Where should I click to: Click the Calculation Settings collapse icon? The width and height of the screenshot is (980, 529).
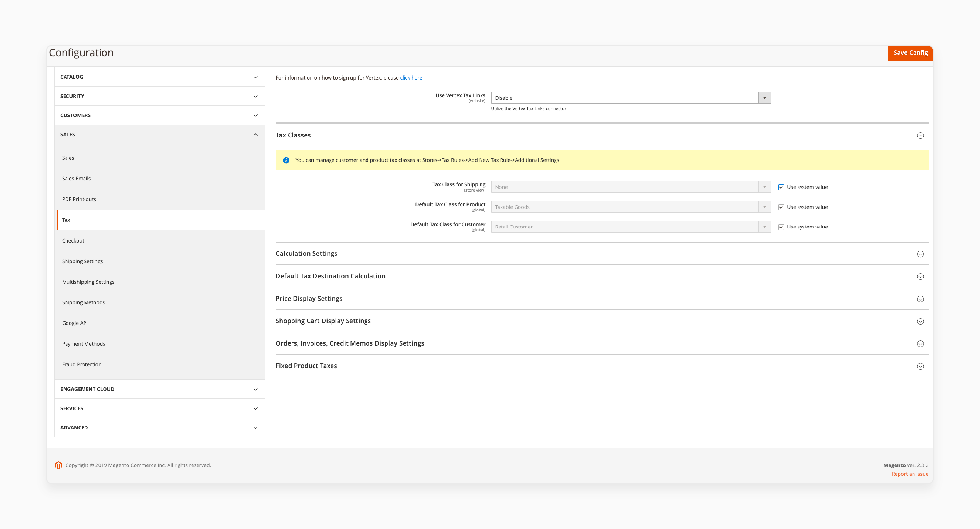point(920,254)
